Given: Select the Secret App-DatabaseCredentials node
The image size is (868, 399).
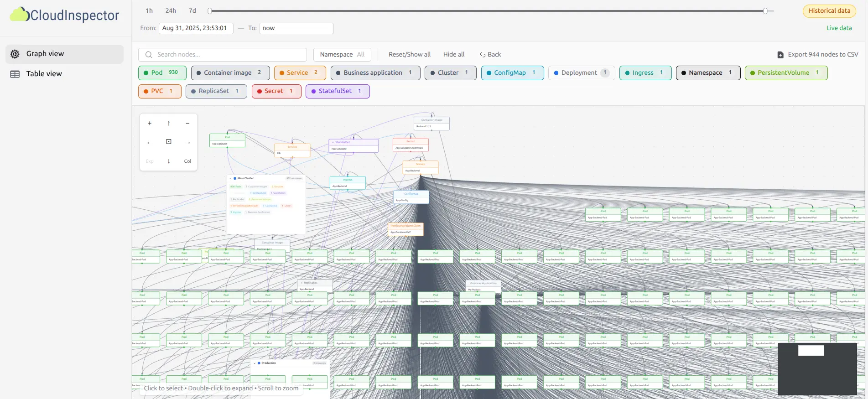Looking at the screenshot, I should [x=411, y=145].
